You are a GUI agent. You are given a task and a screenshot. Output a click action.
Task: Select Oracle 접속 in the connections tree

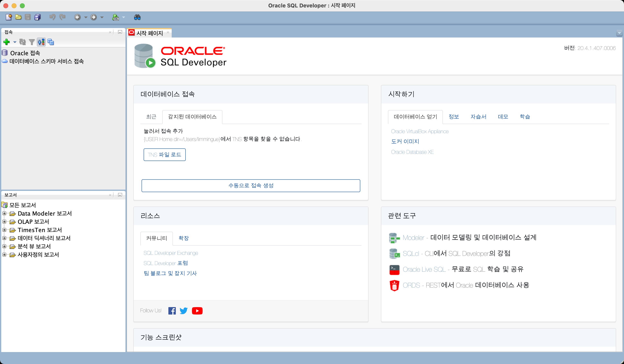coord(25,53)
